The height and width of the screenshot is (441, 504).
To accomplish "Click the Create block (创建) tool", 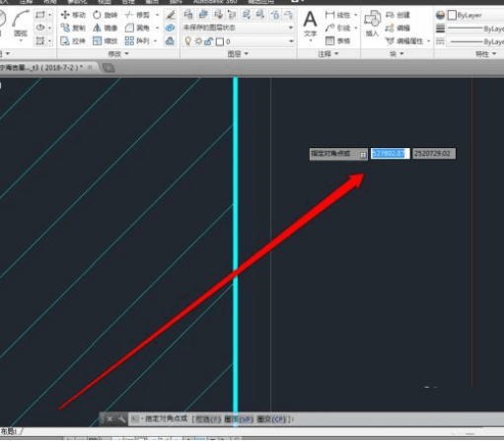I will [x=397, y=15].
